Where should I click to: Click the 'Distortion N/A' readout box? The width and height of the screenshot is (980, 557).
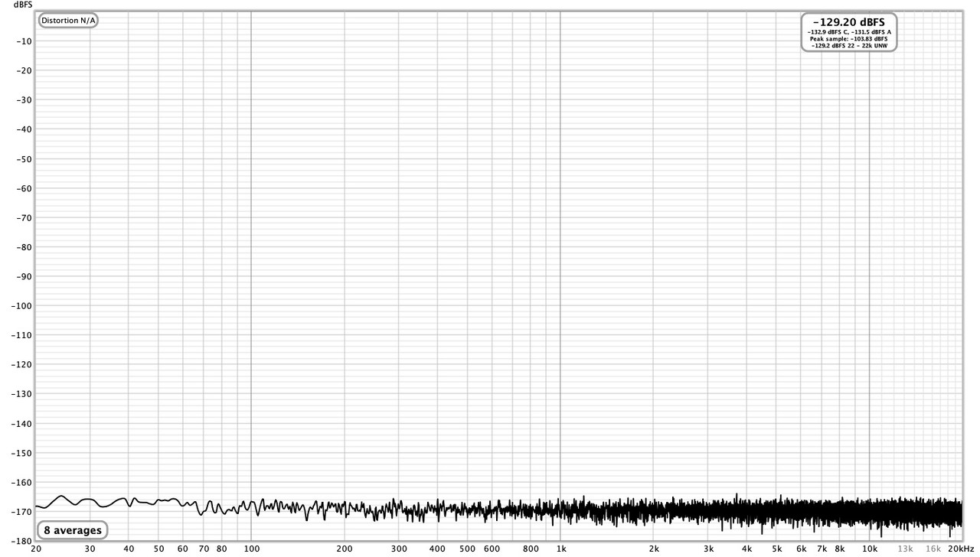(68, 21)
